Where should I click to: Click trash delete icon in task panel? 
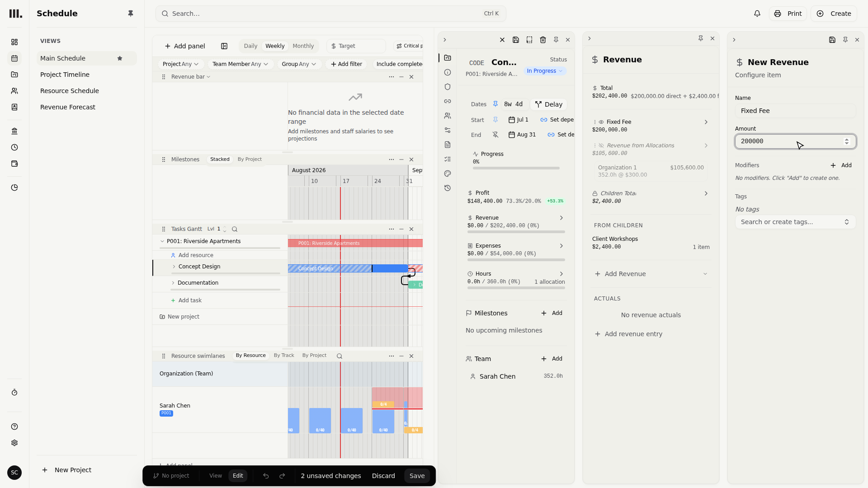coord(543,40)
